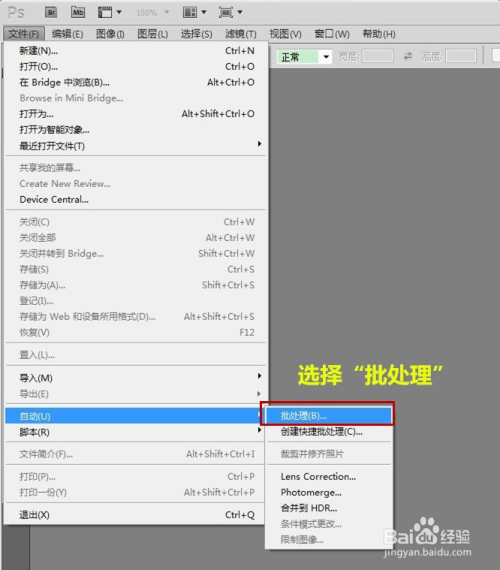Open Mini Bridge with the Mb icon
Image resolution: width=500 pixels, height=570 pixels.
[x=78, y=12]
